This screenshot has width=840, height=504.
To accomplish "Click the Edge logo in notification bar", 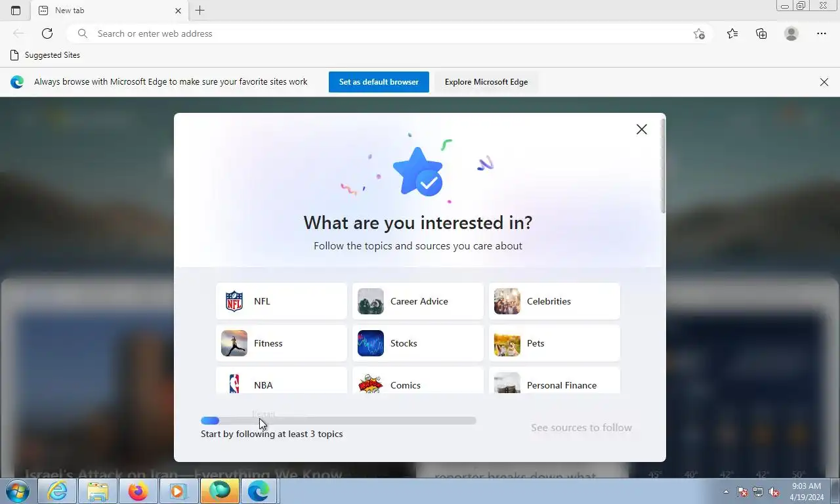I will [x=17, y=82].
